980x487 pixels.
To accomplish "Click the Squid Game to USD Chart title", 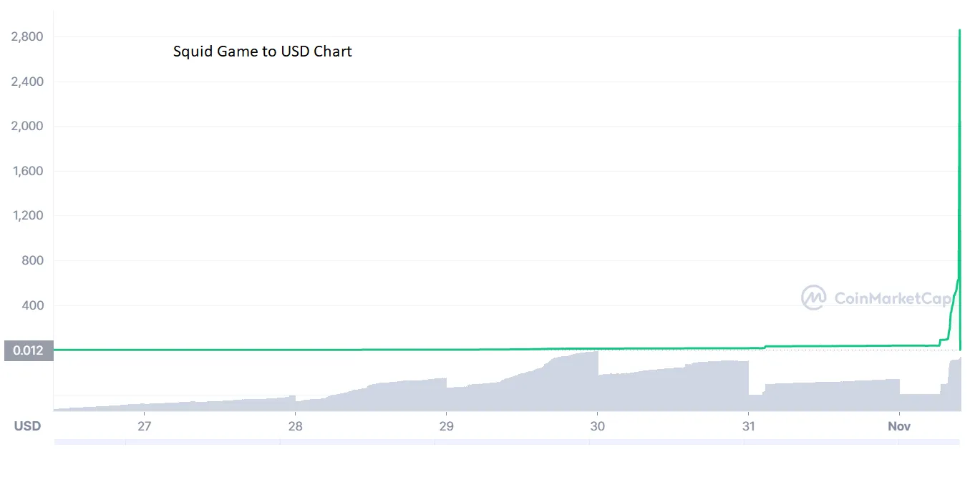I will [262, 51].
